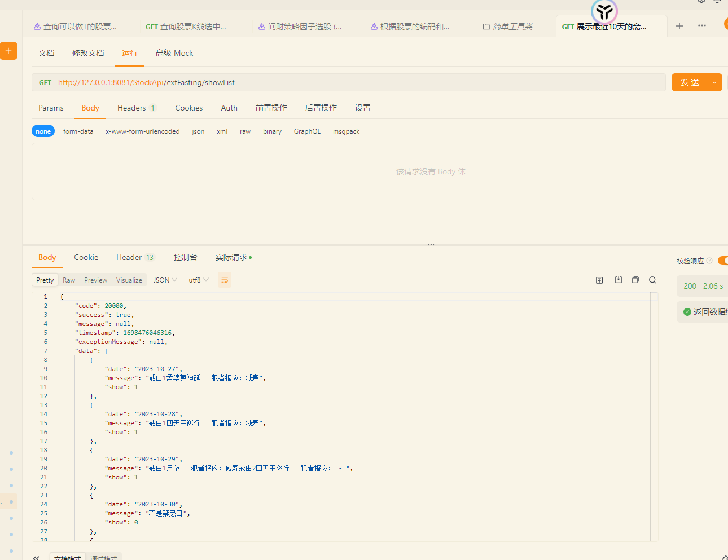Open the tab bar three-dots menu

click(702, 26)
